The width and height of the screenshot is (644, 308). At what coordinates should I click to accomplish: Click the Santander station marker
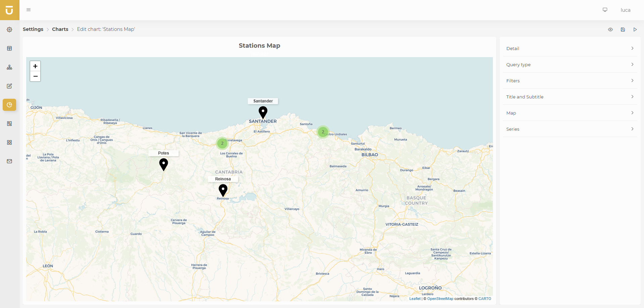point(263,112)
